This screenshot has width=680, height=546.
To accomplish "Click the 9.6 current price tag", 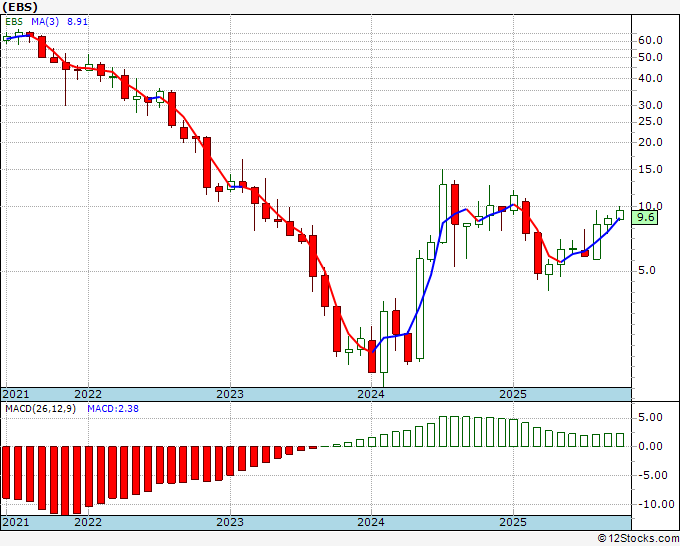I will 645,217.
